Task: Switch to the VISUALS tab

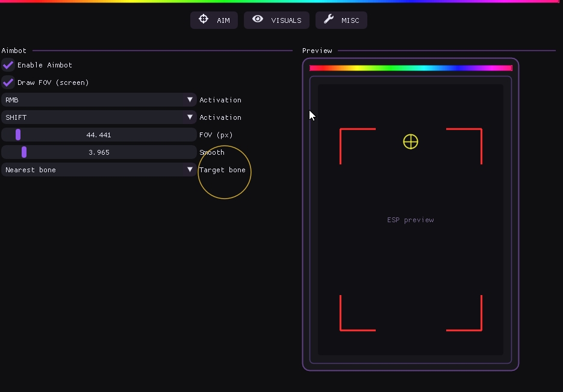Action: coord(285,20)
